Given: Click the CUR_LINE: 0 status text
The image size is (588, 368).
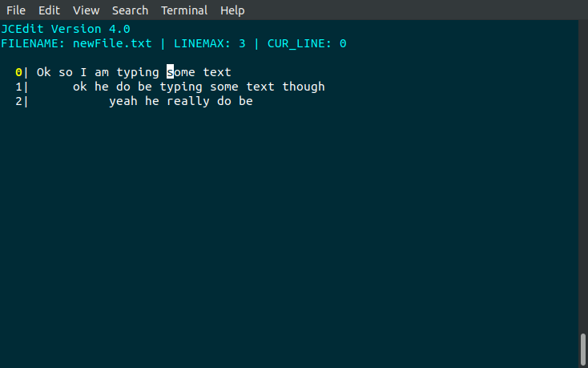Looking at the screenshot, I should point(307,43).
